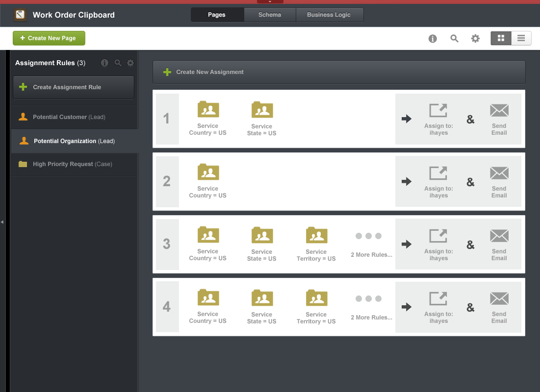Image resolution: width=540 pixels, height=392 pixels.
Task: Select Potential Customer (Lead) rule
Action: click(74, 117)
